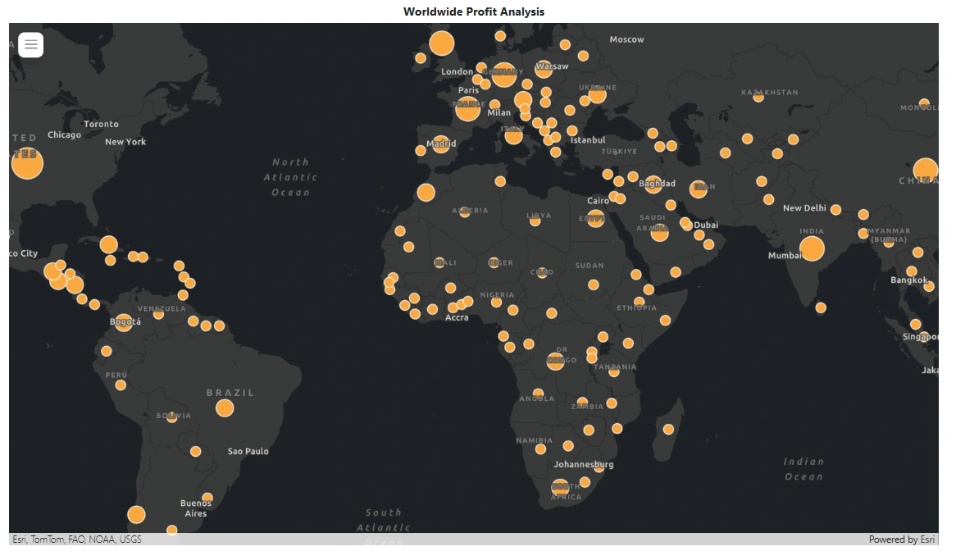Select the Libya profit bubble
956x560 pixels.
coord(535,221)
